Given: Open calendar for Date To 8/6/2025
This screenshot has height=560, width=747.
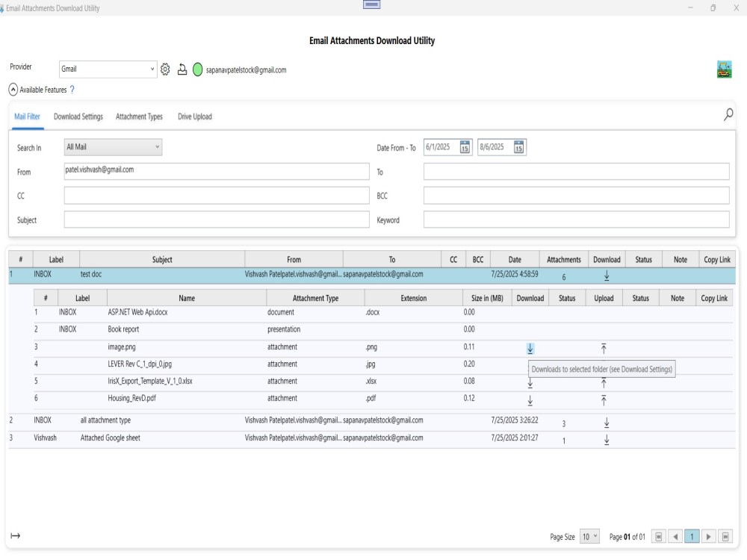Looking at the screenshot, I should (519, 147).
